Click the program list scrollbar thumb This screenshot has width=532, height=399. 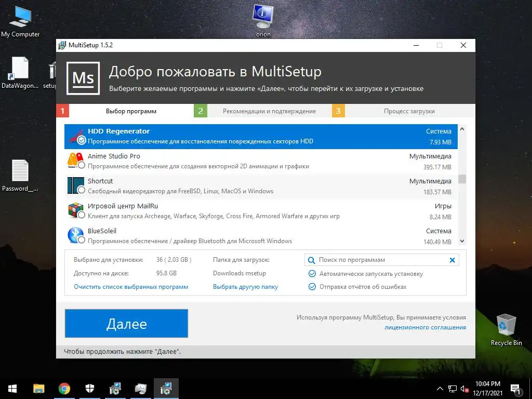coord(462,179)
